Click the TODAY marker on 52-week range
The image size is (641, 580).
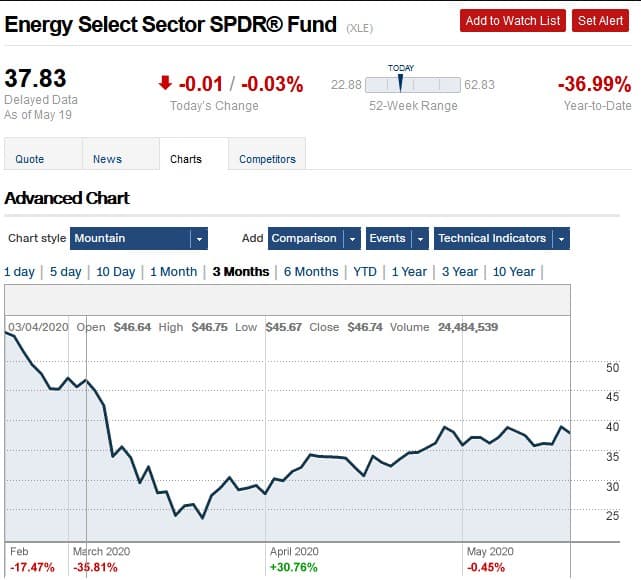click(x=400, y=81)
